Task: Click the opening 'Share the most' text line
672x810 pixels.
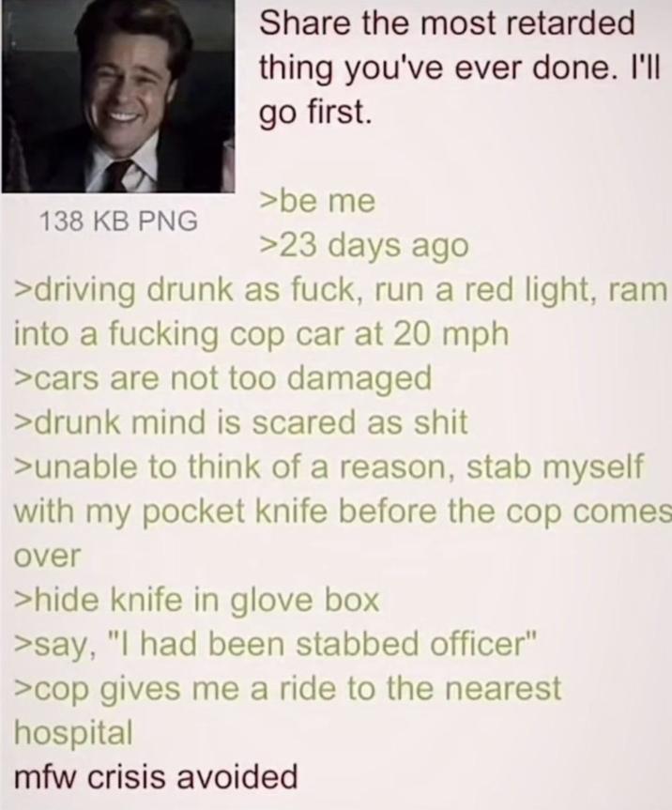Action: pyautogui.click(x=448, y=23)
